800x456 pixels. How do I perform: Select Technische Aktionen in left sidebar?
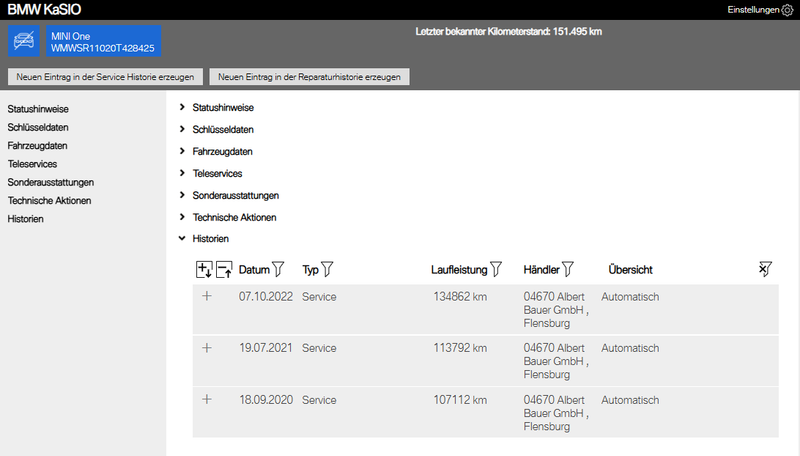[49, 201]
